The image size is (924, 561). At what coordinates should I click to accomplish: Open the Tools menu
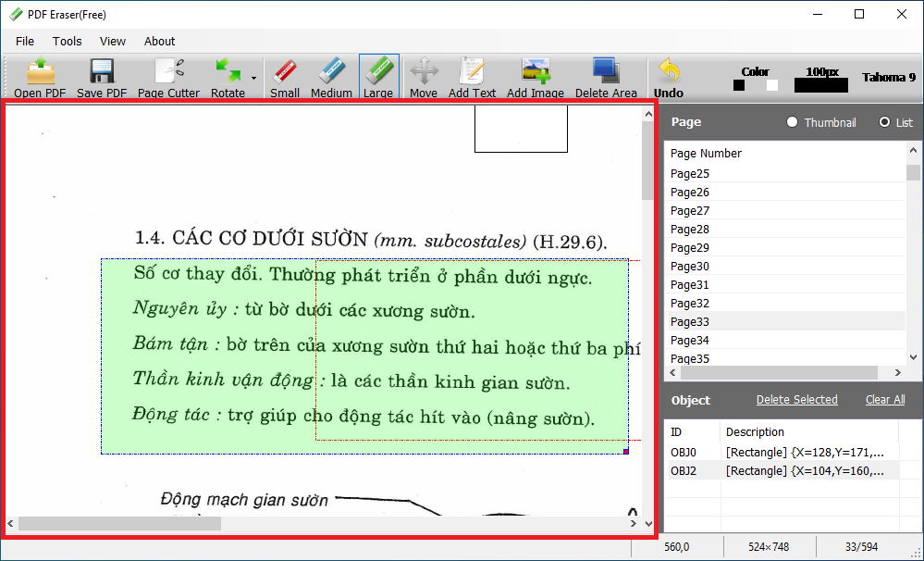[67, 41]
